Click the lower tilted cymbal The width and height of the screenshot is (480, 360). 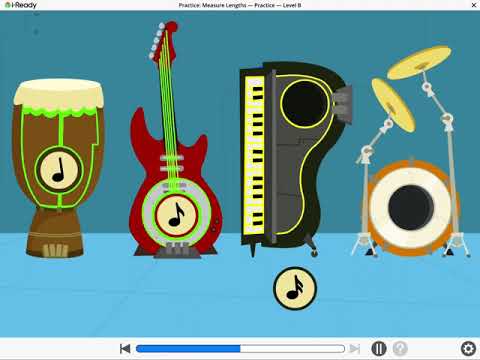pos(393,105)
